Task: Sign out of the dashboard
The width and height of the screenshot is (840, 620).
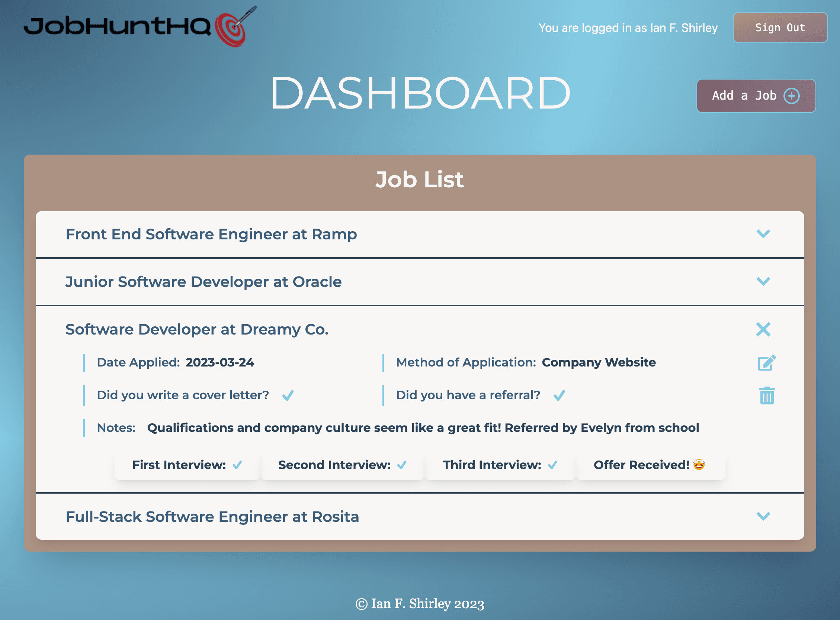Action: point(780,27)
